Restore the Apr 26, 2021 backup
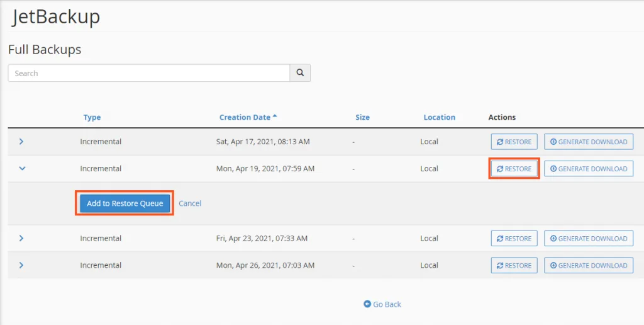This screenshot has height=325, width=644. (514, 266)
